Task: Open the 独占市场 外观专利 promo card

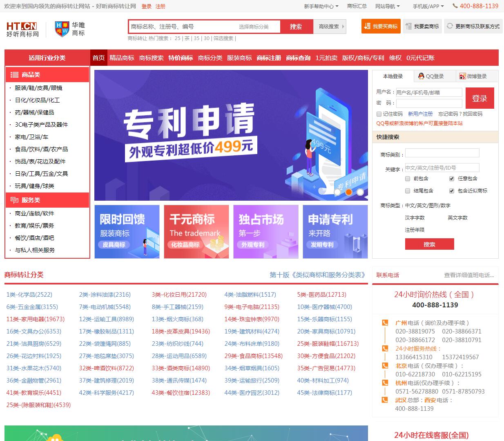Action: click(266, 232)
